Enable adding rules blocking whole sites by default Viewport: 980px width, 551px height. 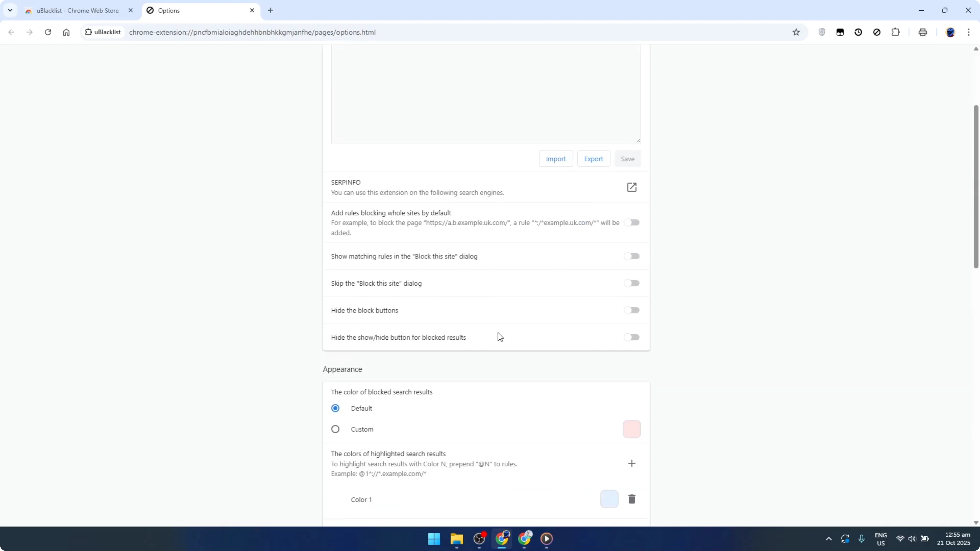(631, 223)
